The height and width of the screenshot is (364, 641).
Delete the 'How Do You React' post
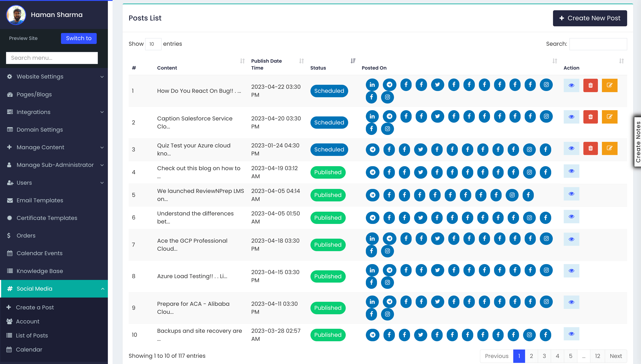[590, 85]
